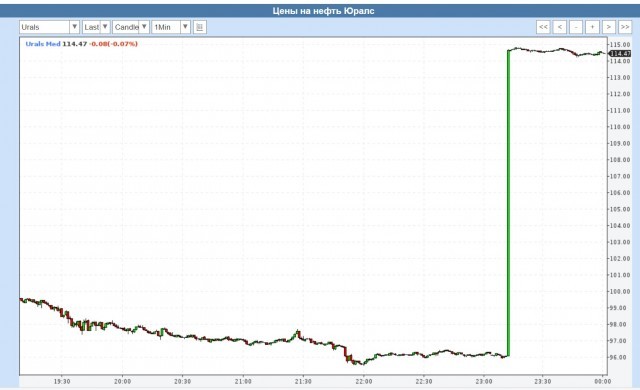Click the -0.08(-0.07%) change value
This screenshot has width=640, height=390.
[x=114, y=44]
